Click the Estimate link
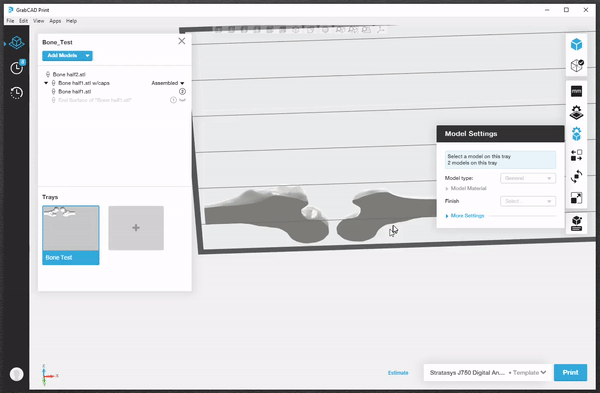This screenshot has width=600, height=393. pos(398,373)
